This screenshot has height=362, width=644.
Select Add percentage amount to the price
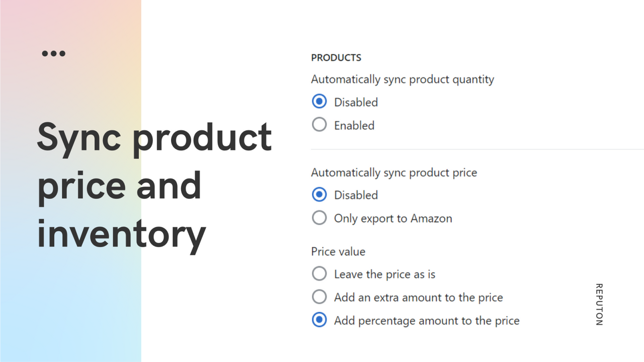coord(319,320)
